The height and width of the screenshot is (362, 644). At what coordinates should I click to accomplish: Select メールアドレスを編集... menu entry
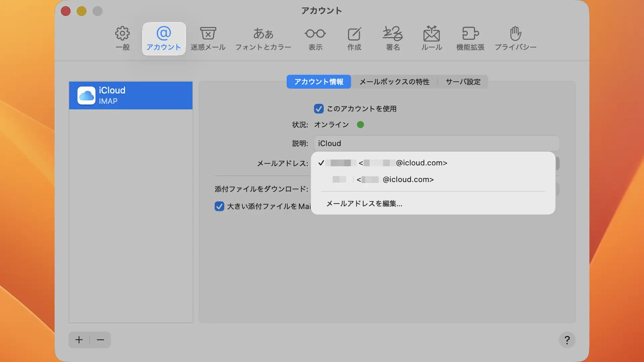364,203
